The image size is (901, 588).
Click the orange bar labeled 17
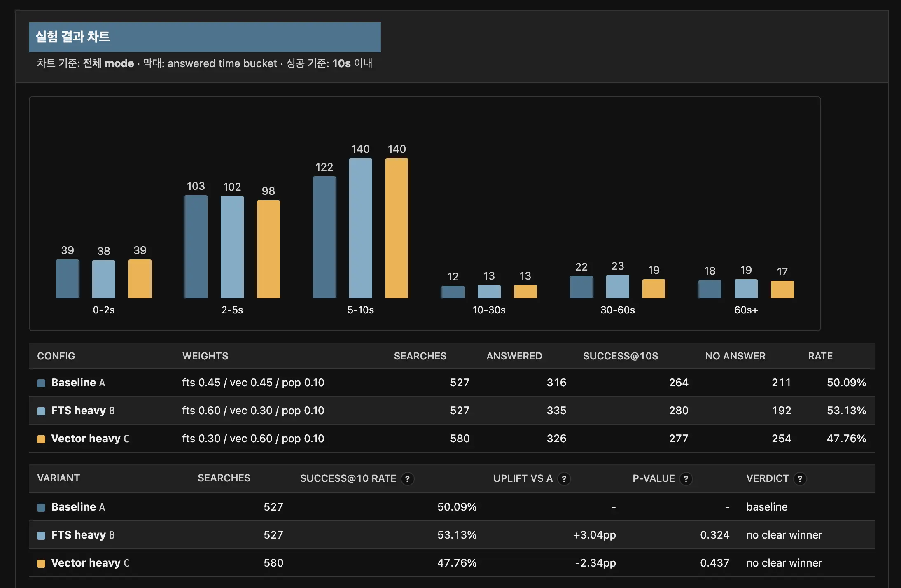point(782,289)
